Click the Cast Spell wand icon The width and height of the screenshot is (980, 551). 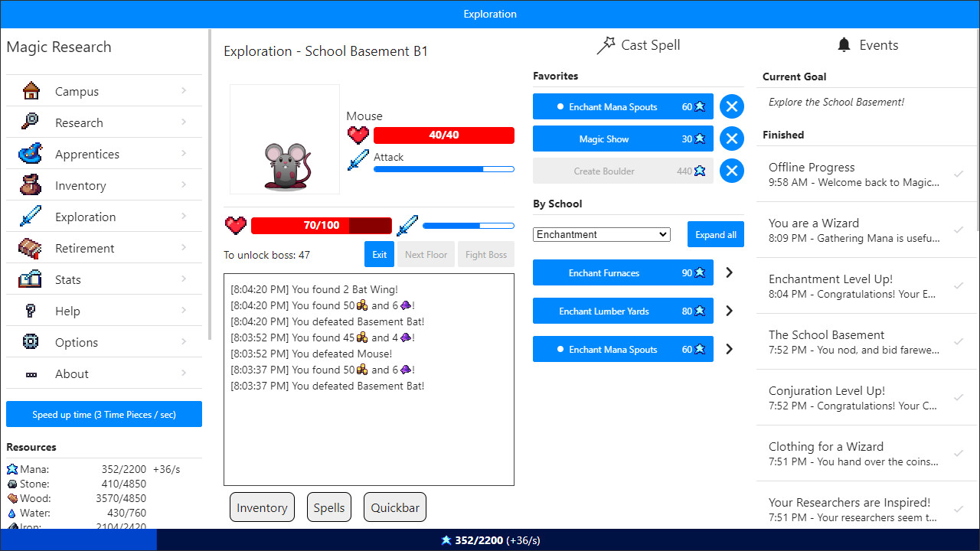pos(607,44)
